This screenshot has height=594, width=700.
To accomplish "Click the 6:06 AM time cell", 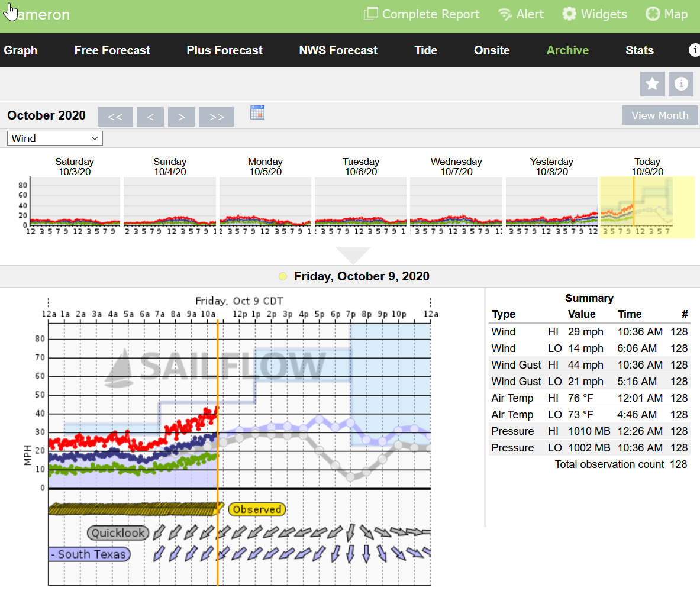I will click(637, 348).
